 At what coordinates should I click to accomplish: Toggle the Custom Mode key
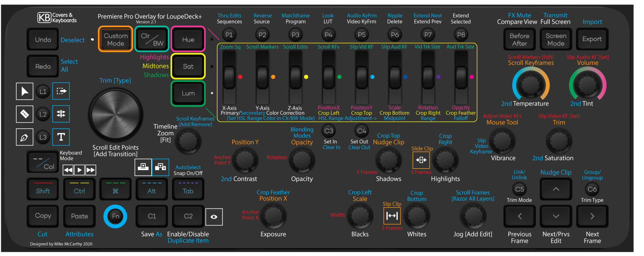pyautogui.click(x=116, y=39)
